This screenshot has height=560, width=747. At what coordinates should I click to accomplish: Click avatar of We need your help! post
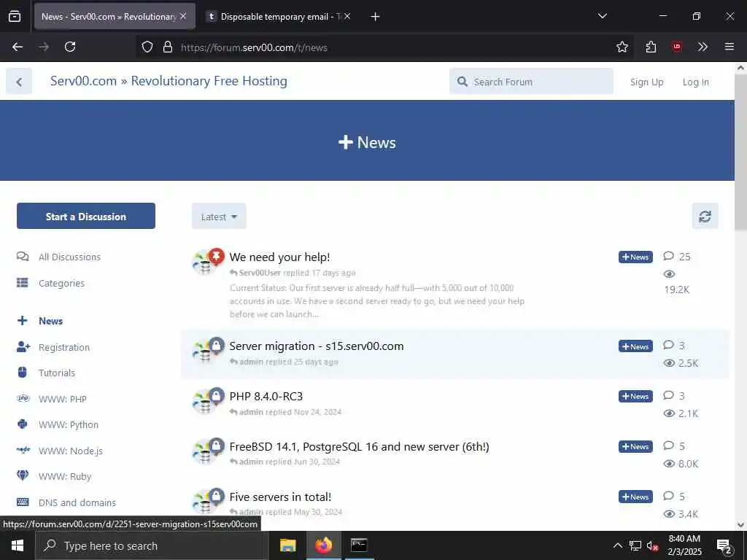(x=205, y=262)
